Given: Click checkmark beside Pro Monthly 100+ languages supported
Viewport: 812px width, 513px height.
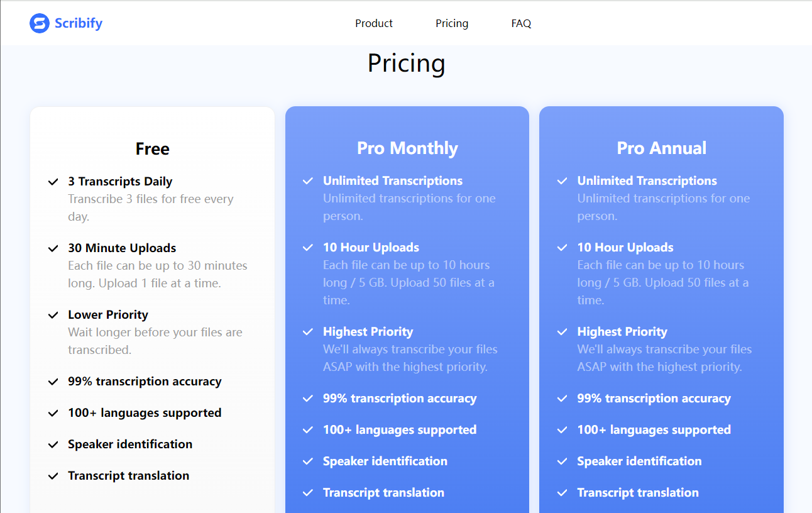Looking at the screenshot, I should [x=308, y=430].
